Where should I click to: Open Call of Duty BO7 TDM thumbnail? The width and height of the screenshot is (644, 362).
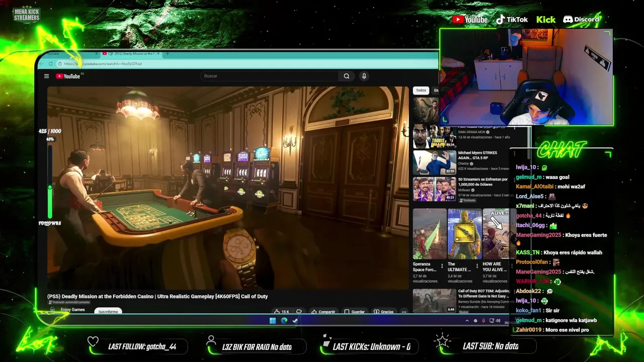(x=435, y=301)
